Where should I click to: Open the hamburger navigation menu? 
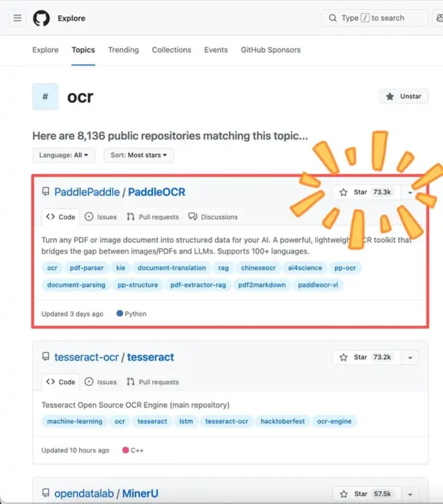coord(17,18)
